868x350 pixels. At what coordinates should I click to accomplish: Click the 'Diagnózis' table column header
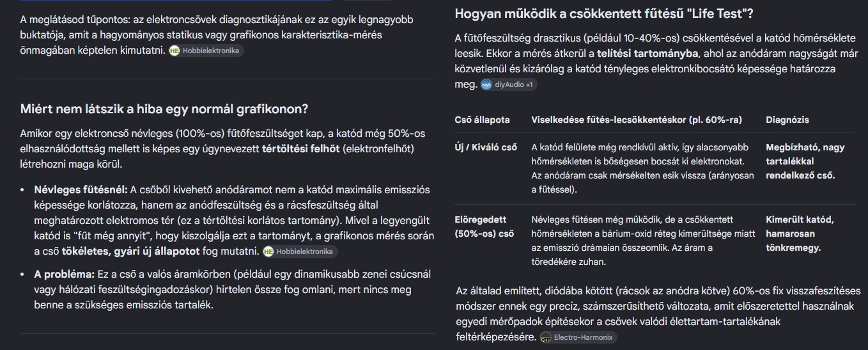click(787, 120)
